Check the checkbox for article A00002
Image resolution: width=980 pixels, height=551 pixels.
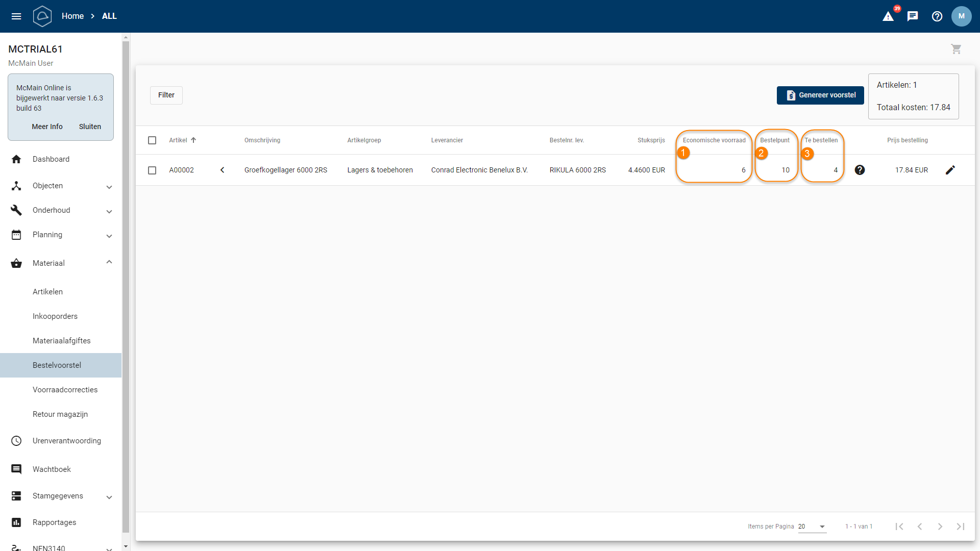click(x=152, y=170)
